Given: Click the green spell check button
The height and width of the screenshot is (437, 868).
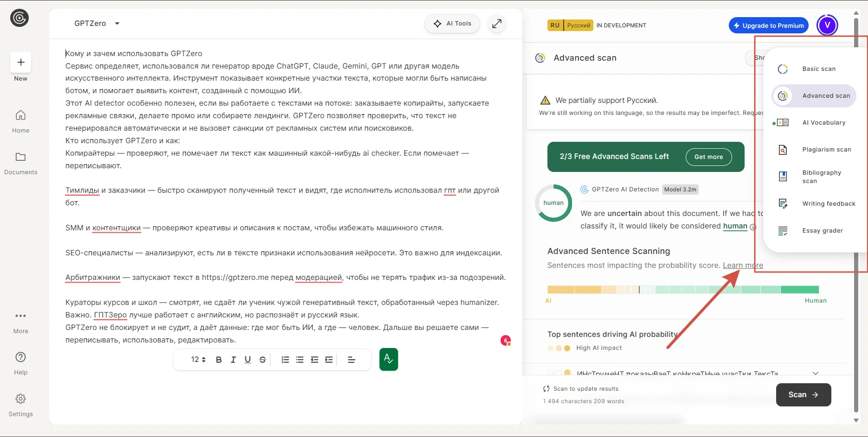Looking at the screenshot, I should tap(389, 359).
